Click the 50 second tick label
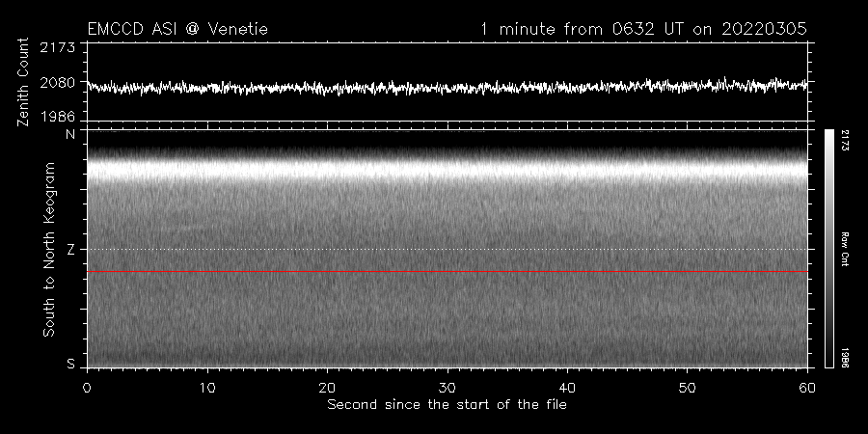 pyautogui.click(x=687, y=388)
